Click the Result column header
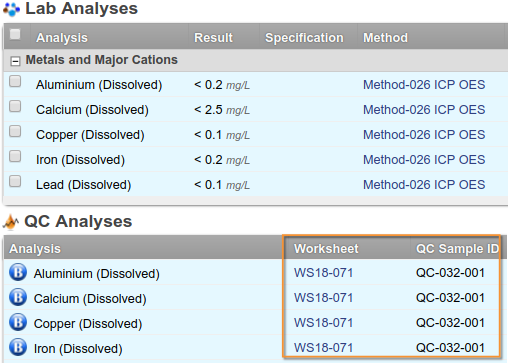 point(213,38)
